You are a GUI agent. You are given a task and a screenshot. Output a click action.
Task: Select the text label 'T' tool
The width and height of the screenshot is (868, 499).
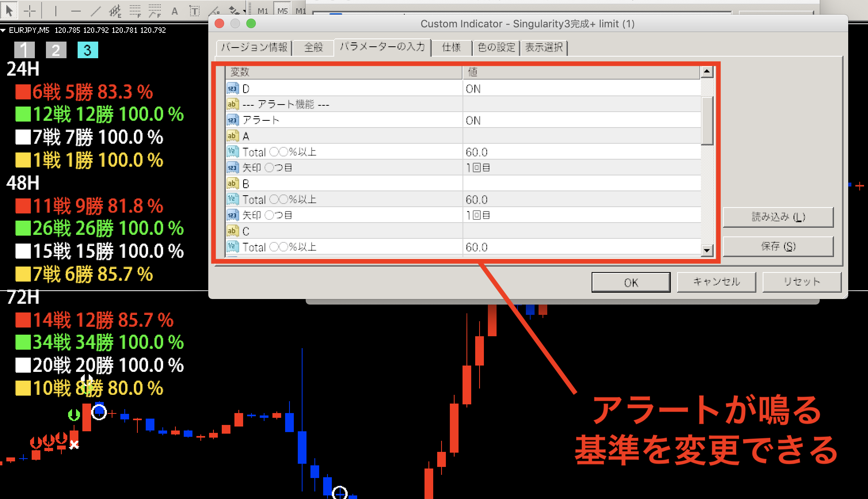click(x=194, y=11)
